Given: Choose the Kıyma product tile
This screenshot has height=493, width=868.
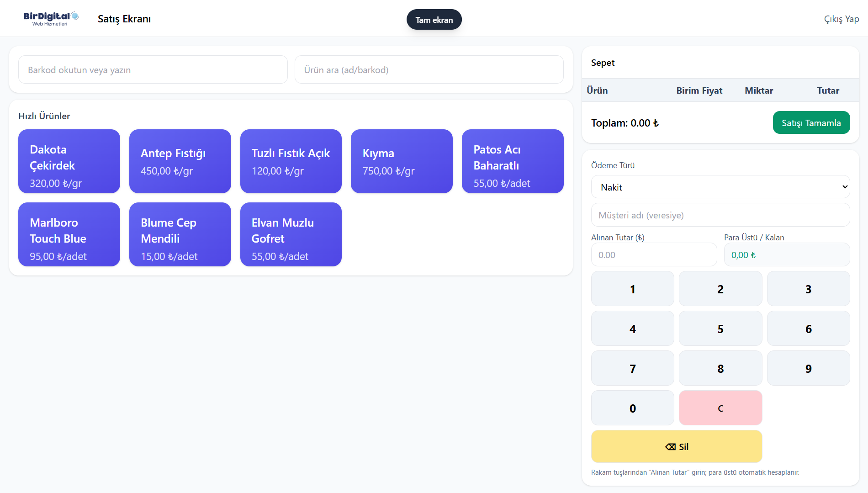Looking at the screenshot, I should tap(402, 161).
